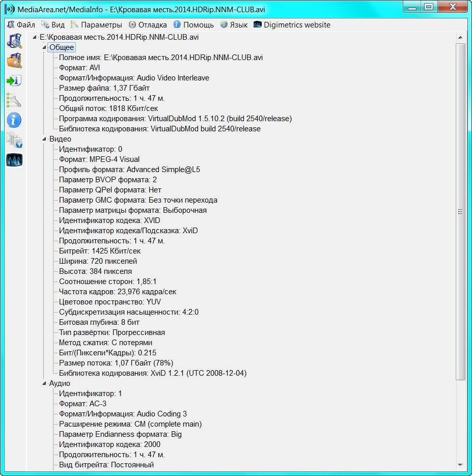The width and height of the screenshot is (472, 476).
Task: Select 'Библиотека кодирования: XviD 1.2.1' row
Action: [153, 373]
